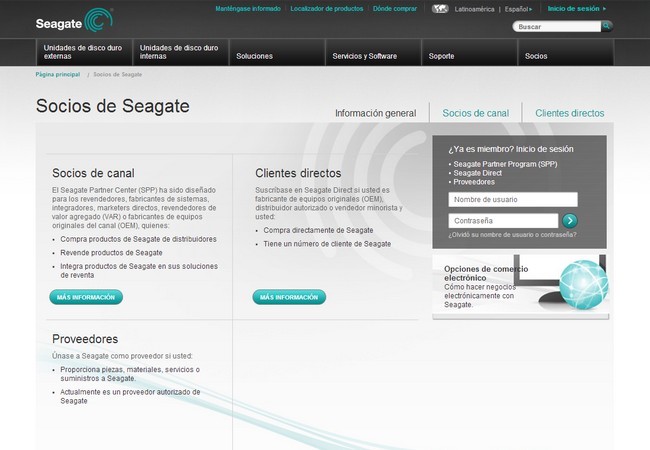This screenshot has height=450, width=650.
Task: Click 'Revende productos de Seagate' bullet
Action: point(111,253)
